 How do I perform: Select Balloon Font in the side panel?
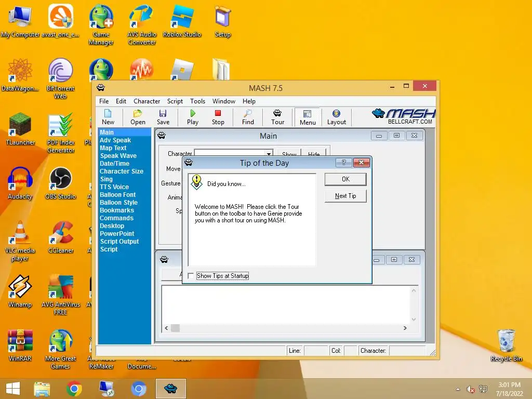tap(117, 195)
